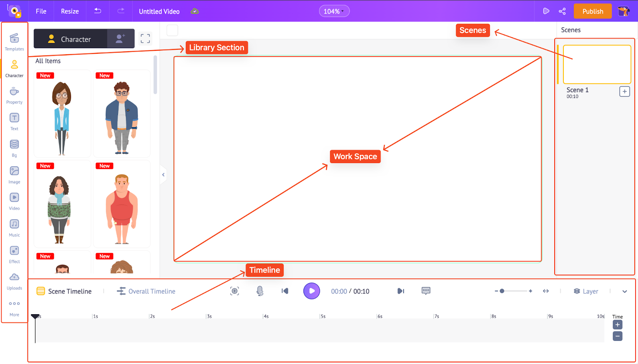Collapse the timeline using chevron

pos(624,291)
